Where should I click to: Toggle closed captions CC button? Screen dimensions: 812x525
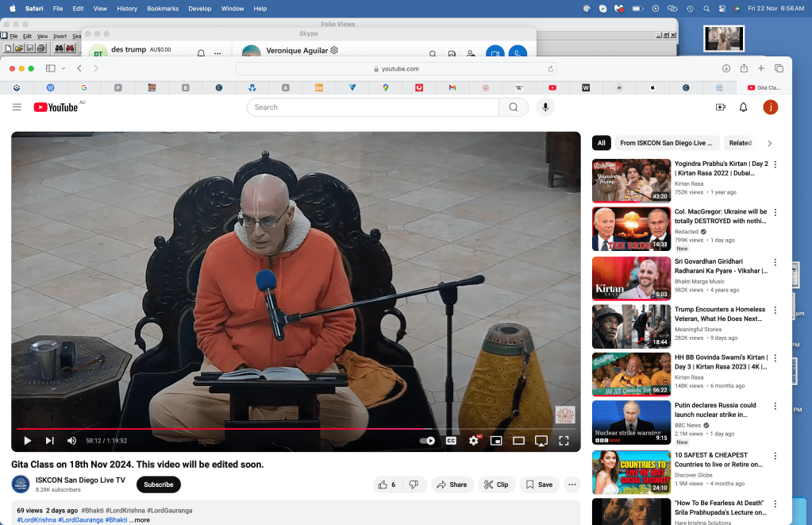point(451,440)
